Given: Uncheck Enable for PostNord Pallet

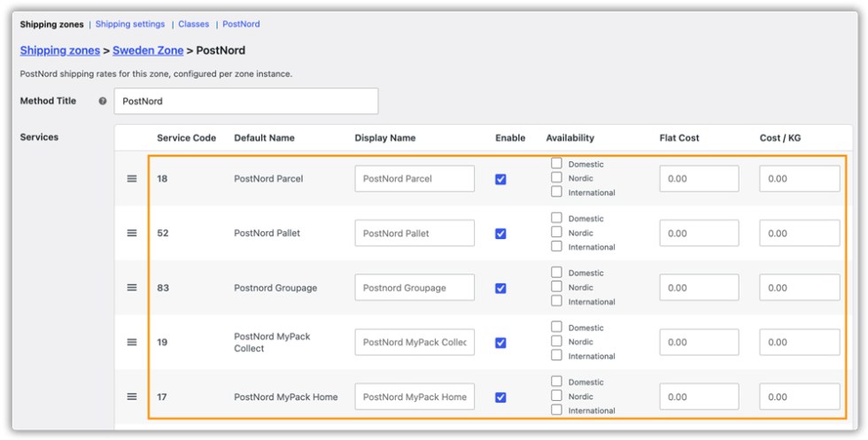Looking at the screenshot, I should point(500,234).
